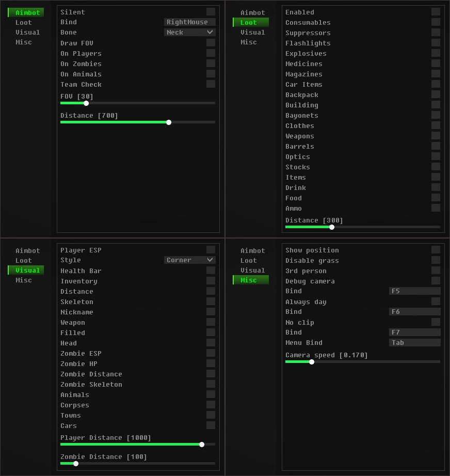Enable aimbot targeting On Zombies

pos(211,63)
